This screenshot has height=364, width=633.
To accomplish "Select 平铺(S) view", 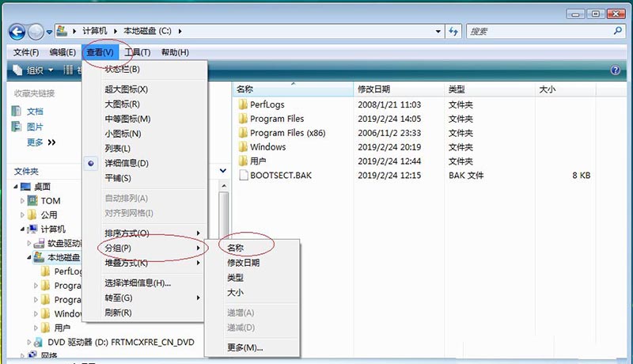I will click(x=117, y=178).
